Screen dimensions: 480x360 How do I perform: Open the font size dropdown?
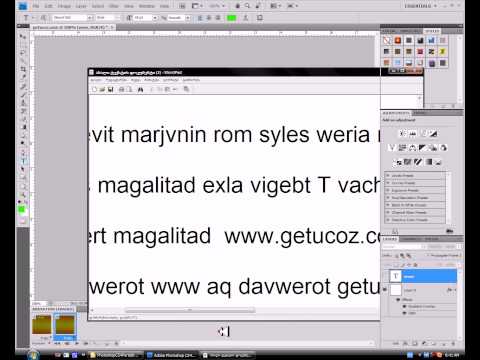(x=155, y=18)
